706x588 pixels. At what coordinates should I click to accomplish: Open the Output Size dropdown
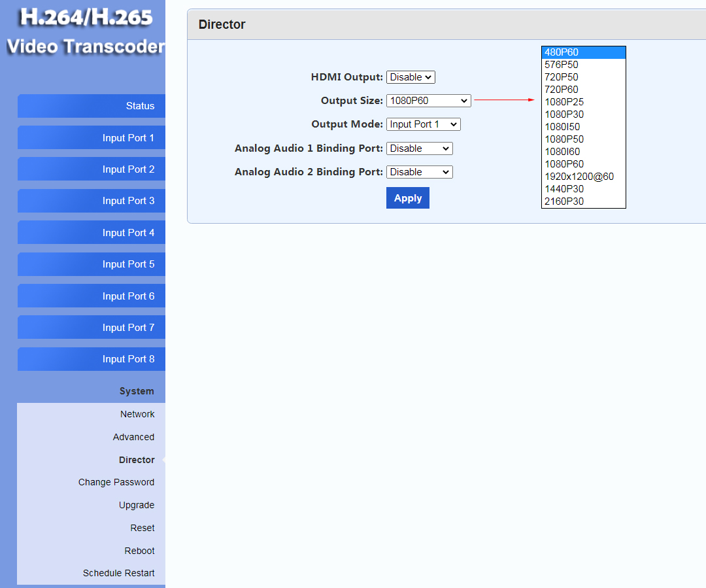(x=428, y=100)
